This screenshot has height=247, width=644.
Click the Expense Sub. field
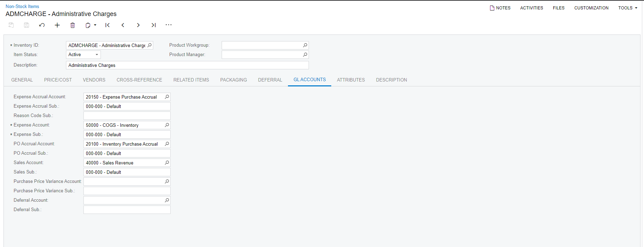[x=127, y=134]
